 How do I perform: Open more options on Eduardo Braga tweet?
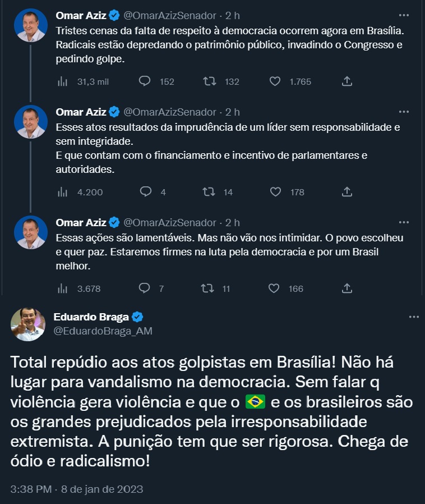pos(414,317)
